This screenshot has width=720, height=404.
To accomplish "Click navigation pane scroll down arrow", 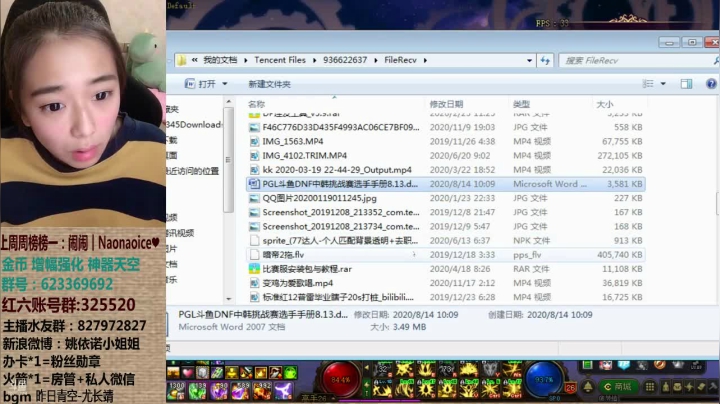I will click(229, 299).
